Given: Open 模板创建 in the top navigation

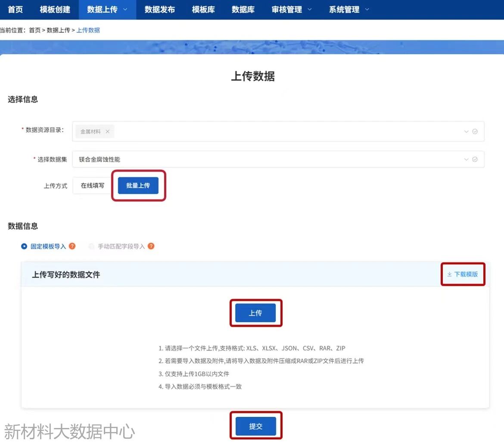Looking at the screenshot, I should coord(55,9).
